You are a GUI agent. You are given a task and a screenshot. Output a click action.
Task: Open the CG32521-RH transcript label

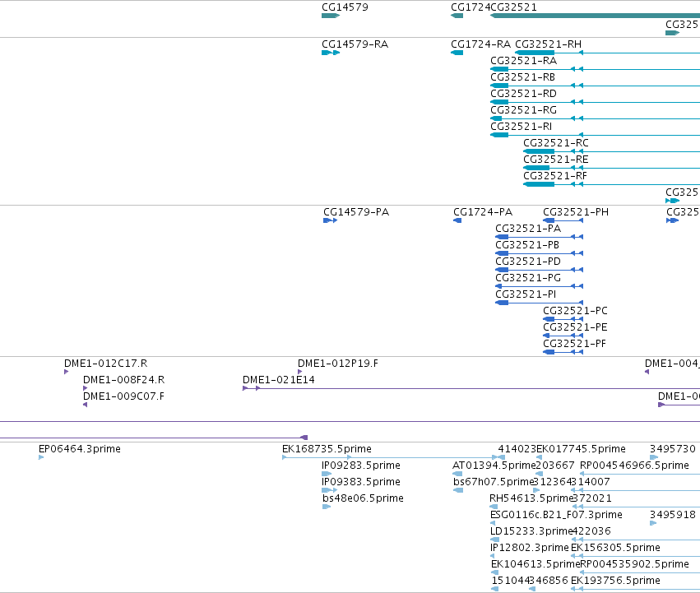(x=548, y=44)
